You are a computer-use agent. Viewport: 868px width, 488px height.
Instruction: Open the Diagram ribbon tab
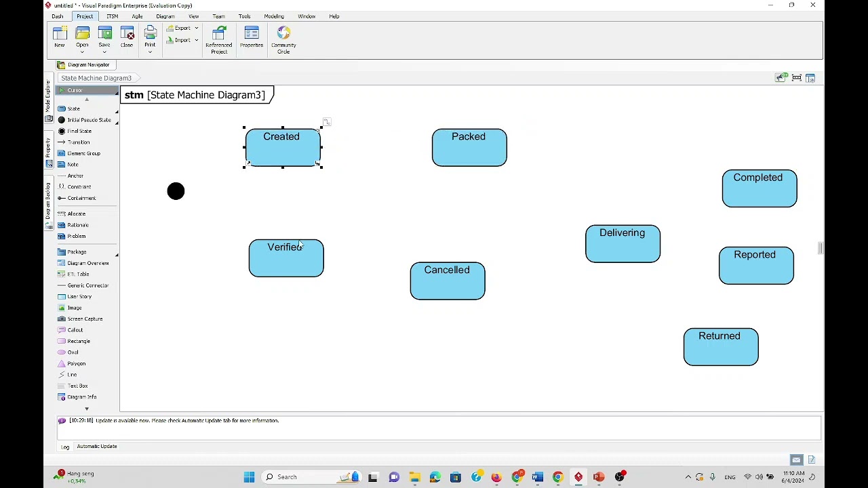click(x=165, y=16)
